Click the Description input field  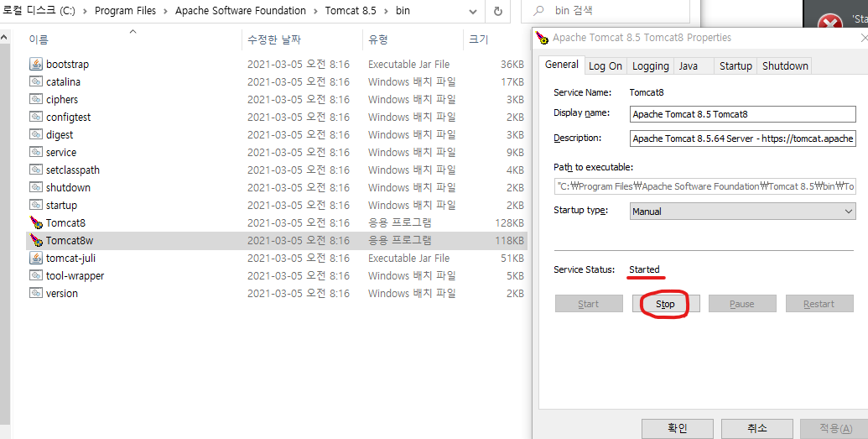743,138
